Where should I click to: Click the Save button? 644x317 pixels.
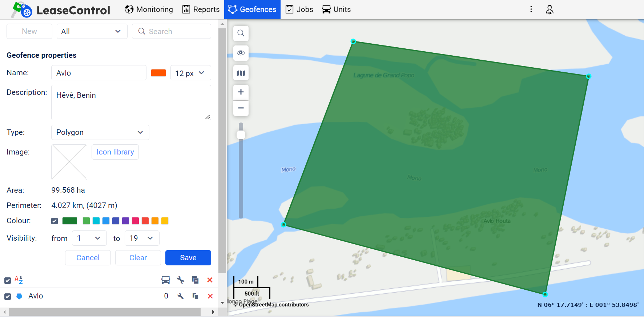(188, 258)
